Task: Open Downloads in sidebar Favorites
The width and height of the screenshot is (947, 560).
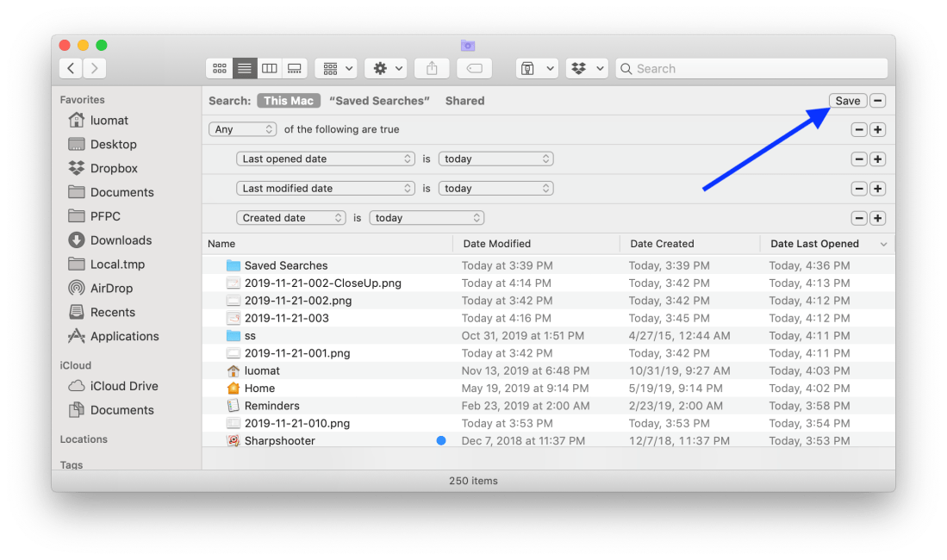Action: pyautogui.click(x=121, y=240)
